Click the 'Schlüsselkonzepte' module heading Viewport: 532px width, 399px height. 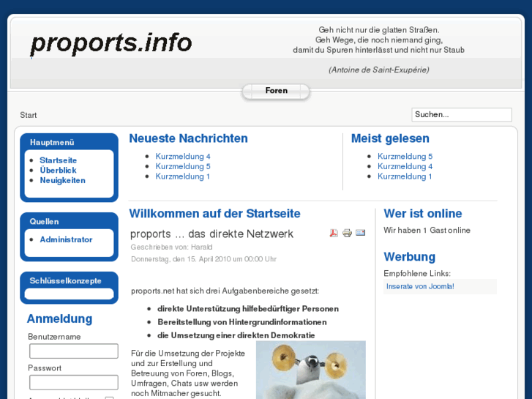[x=65, y=281]
